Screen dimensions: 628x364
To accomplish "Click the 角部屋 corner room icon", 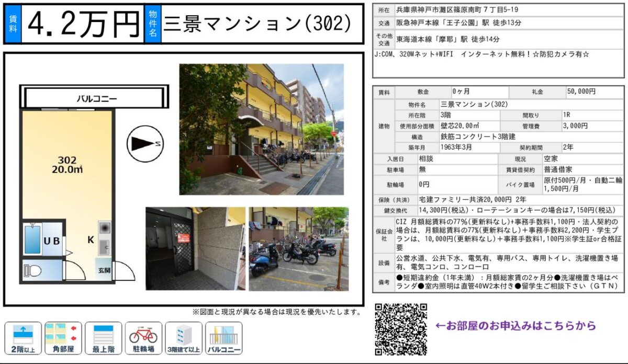I will pos(63,338).
